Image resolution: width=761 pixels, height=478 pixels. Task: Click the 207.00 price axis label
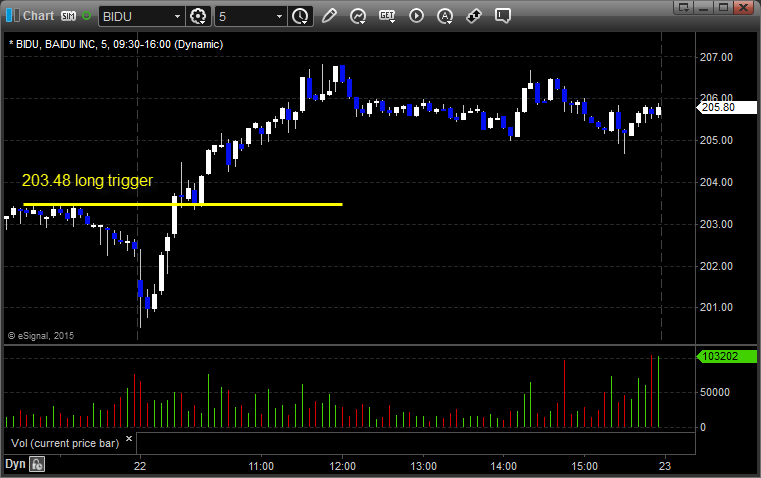click(x=716, y=57)
